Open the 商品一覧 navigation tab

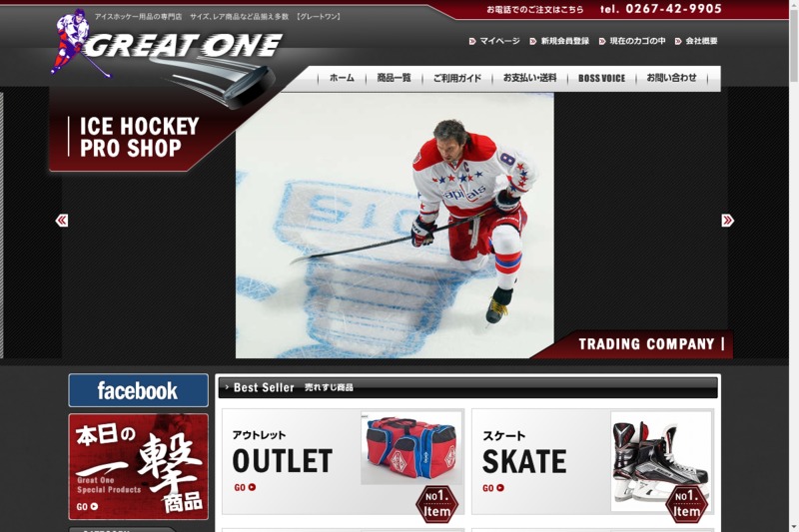pyautogui.click(x=394, y=78)
